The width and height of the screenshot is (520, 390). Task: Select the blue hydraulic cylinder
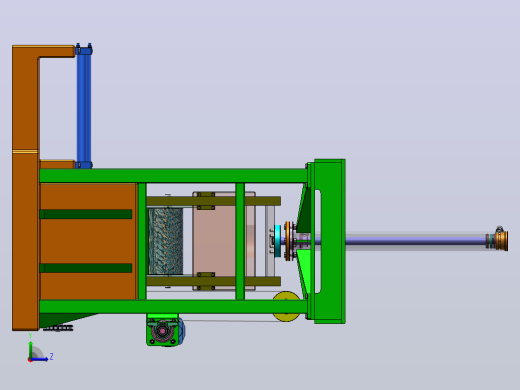(x=84, y=106)
